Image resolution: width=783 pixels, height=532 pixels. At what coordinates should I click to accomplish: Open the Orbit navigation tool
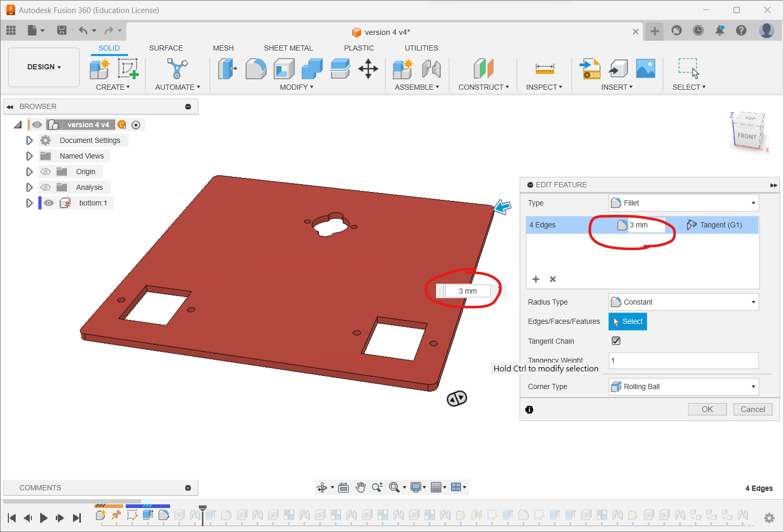322,487
